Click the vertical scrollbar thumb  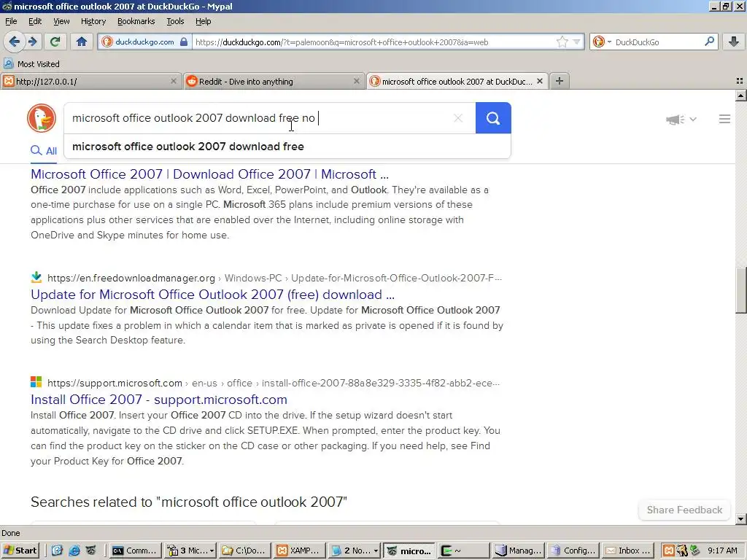(740, 290)
